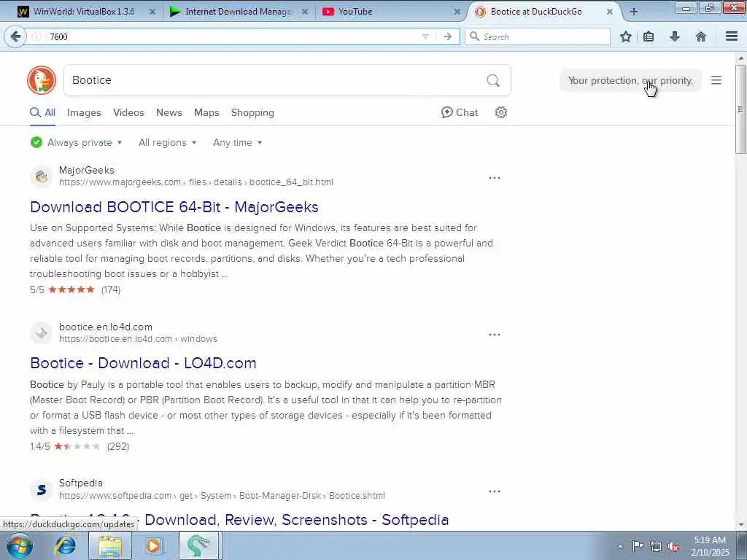Open the bootice.en.lo4d.com URL breadcrumb link

click(x=138, y=338)
